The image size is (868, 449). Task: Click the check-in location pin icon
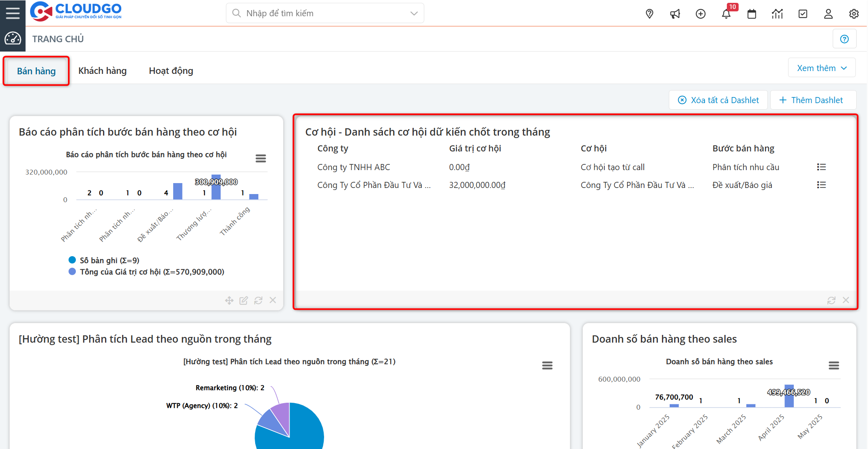point(649,13)
